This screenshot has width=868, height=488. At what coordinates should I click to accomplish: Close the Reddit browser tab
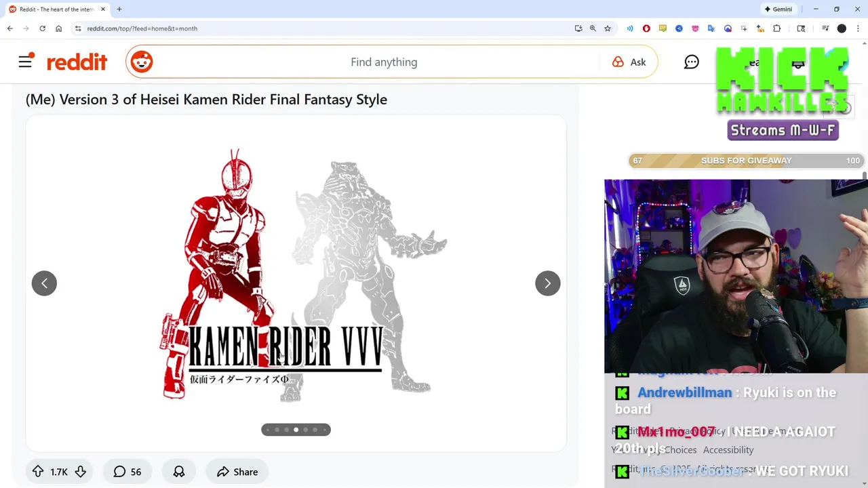[102, 9]
